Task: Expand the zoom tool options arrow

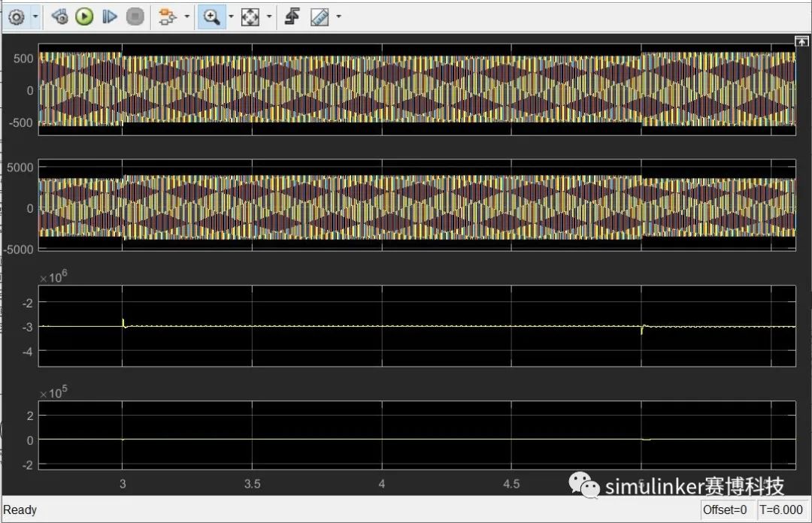Action: click(231, 17)
